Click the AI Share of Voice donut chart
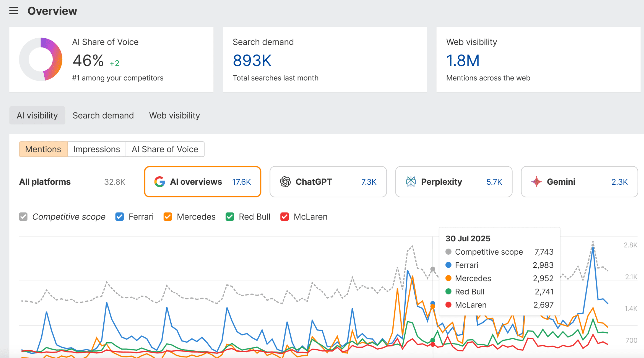Viewport: 644px width, 358px height. pos(41,59)
